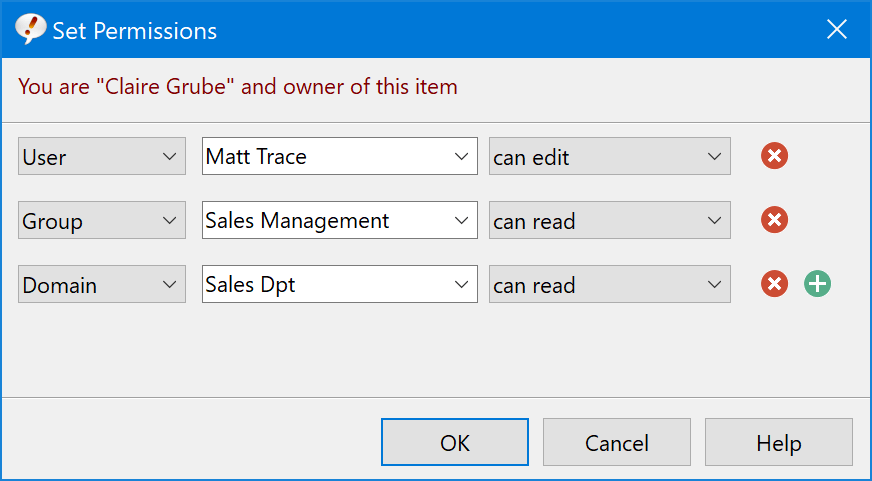Open Sales Management 'can read' permission dropdown
Image resolution: width=872 pixels, height=481 pixels.
pyautogui.click(x=610, y=220)
